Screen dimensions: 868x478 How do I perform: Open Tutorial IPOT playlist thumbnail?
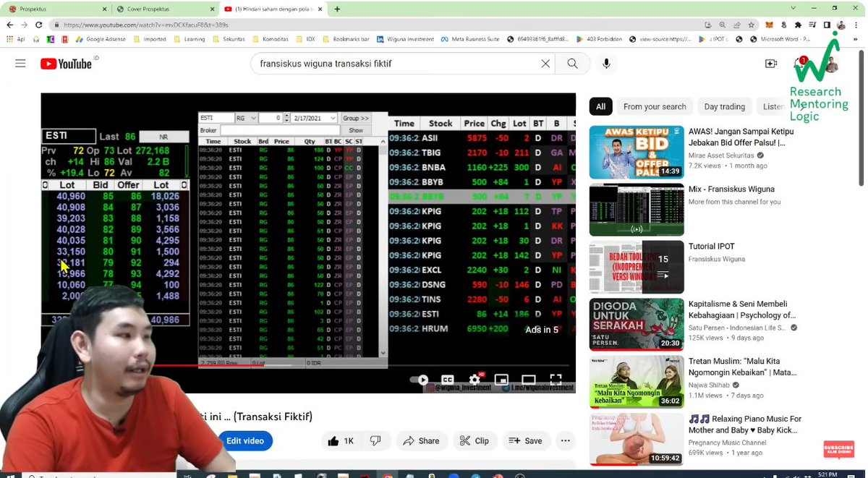(x=637, y=267)
